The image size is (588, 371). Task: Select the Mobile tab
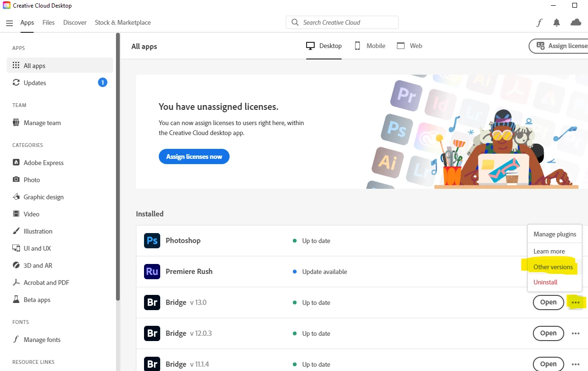click(370, 46)
